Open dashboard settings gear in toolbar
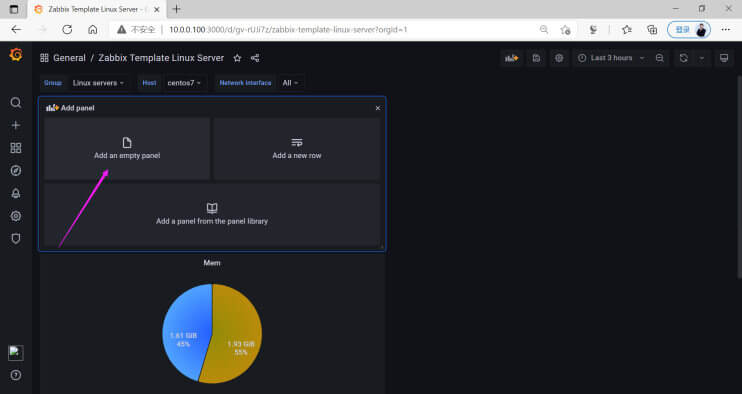This screenshot has height=394, width=742. coord(559,58)
